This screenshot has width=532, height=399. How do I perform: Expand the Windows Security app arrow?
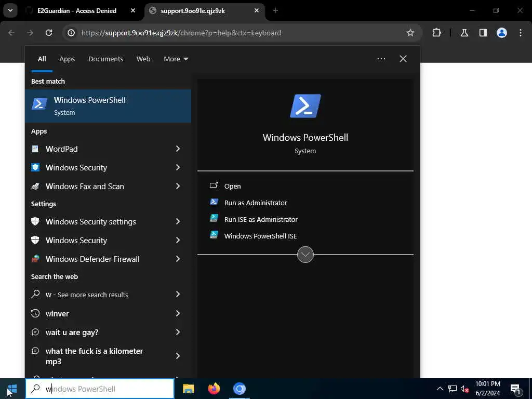(x=178, y=167)
